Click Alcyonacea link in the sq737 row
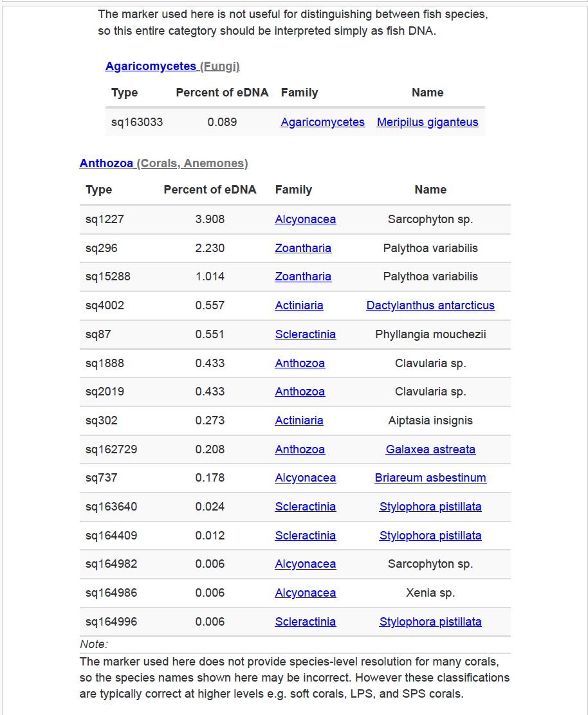The height and width of the screenshot is (715, 588). [305, 478]
